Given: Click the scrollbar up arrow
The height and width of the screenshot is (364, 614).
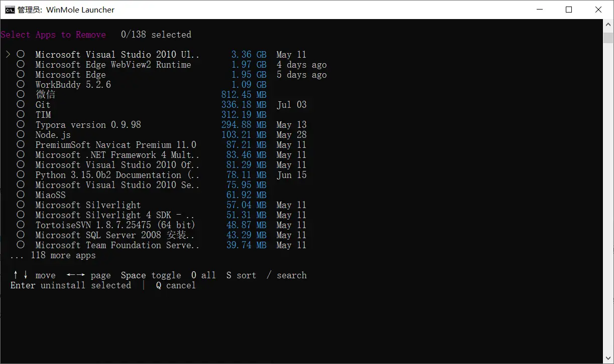Looking at the screenshot, I should click(x=608, y=25).
